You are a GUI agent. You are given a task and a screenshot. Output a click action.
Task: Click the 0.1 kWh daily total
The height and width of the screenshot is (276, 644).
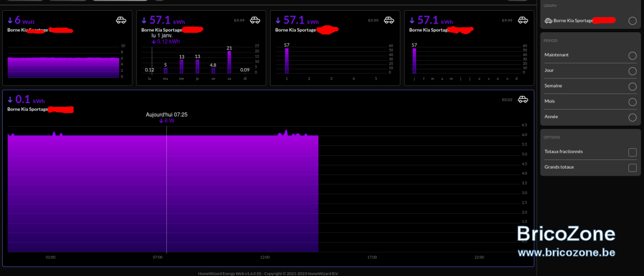click(x=26, y=100)
